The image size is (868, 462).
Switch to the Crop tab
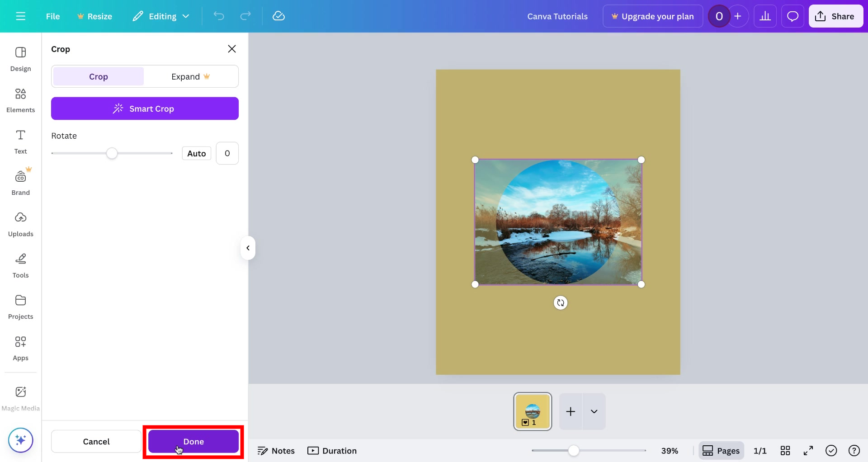point(98,76)
